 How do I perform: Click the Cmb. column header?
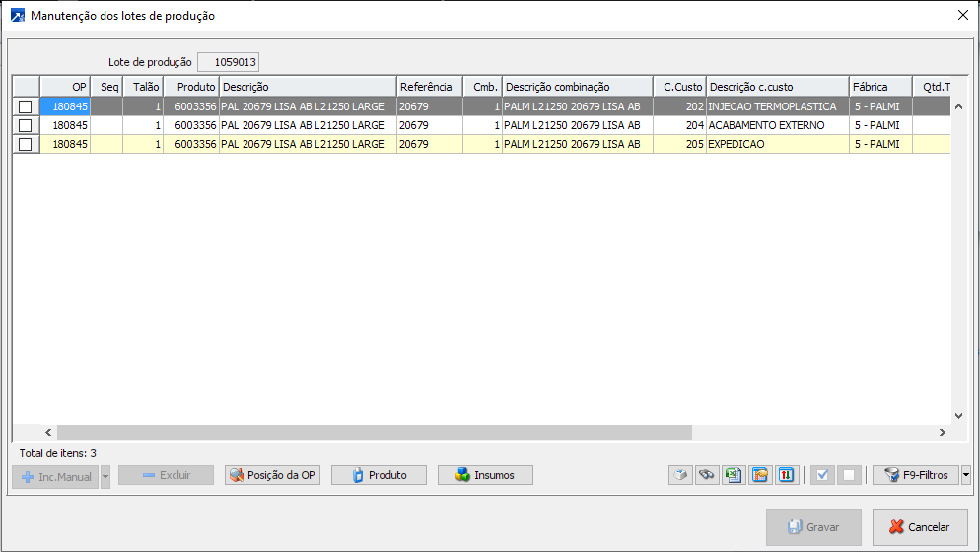pos(482,87)
